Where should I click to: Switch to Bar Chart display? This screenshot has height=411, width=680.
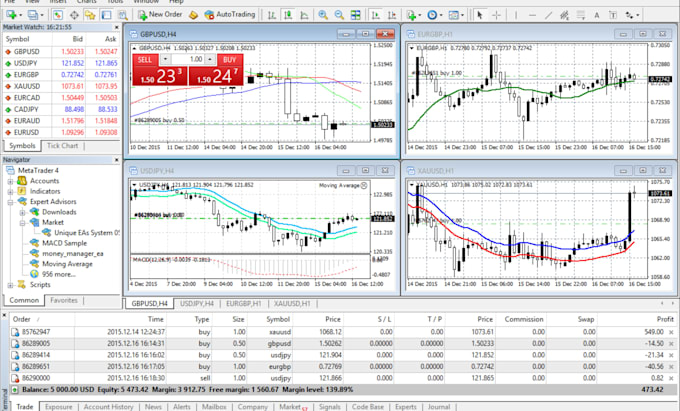tap(272, 15)
